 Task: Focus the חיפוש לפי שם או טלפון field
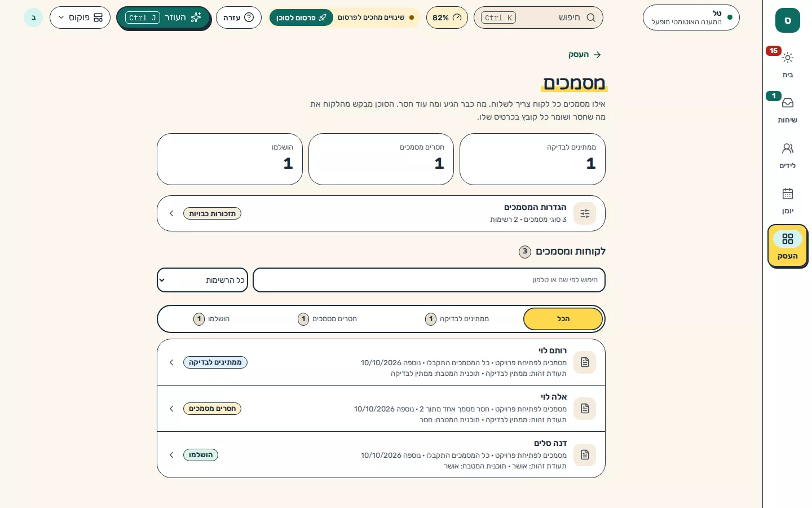429,280
